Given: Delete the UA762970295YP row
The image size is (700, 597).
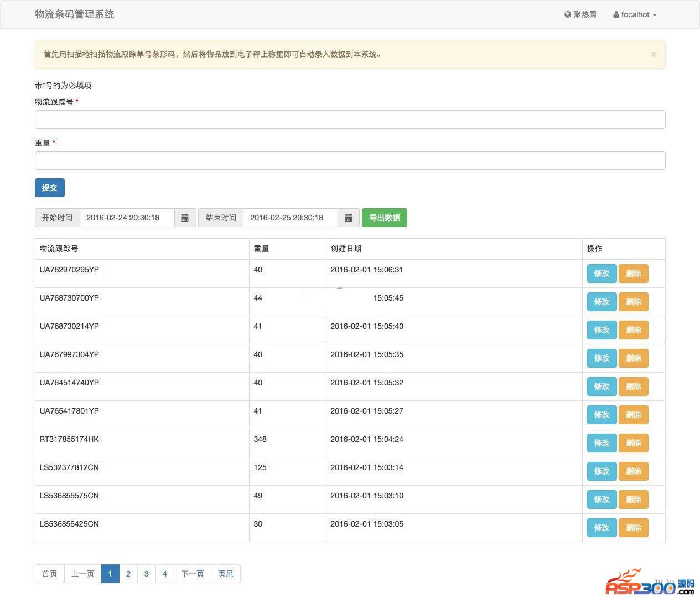Looking at the screenshot, I should (633, 274).
